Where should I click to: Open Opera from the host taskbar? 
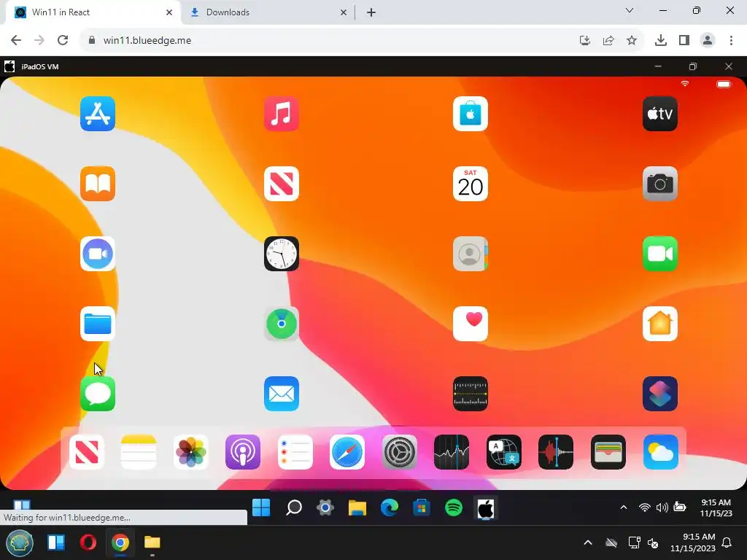[88, 542]
